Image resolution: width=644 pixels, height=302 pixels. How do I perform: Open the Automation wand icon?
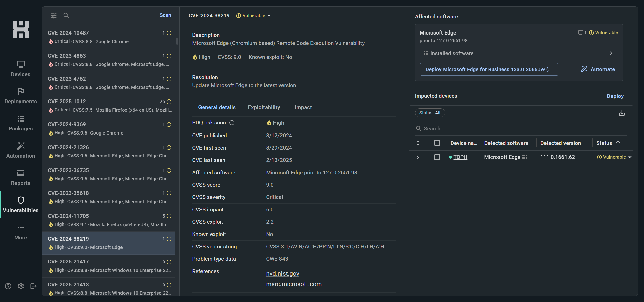21,146
